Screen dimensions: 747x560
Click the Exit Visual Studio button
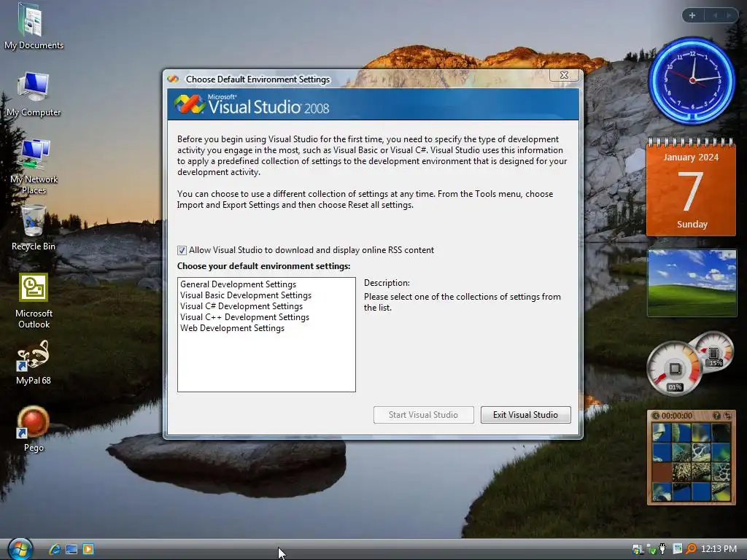click(x=525, y=415)
